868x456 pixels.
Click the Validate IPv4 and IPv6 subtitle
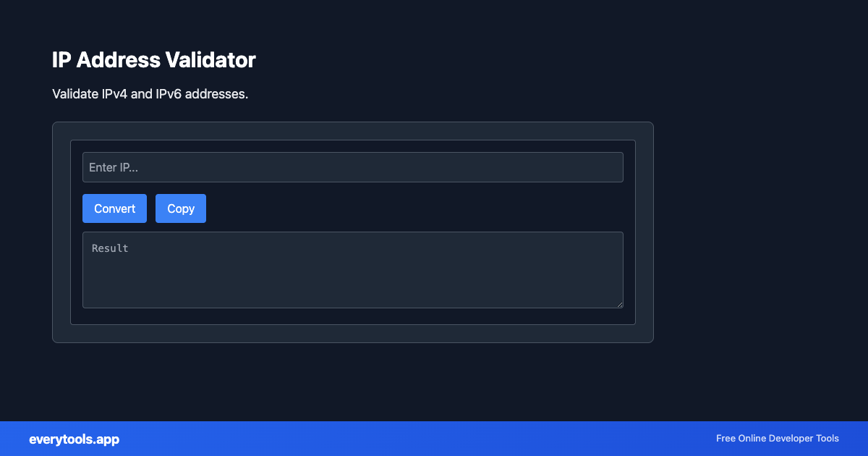[x=149, y=94]
